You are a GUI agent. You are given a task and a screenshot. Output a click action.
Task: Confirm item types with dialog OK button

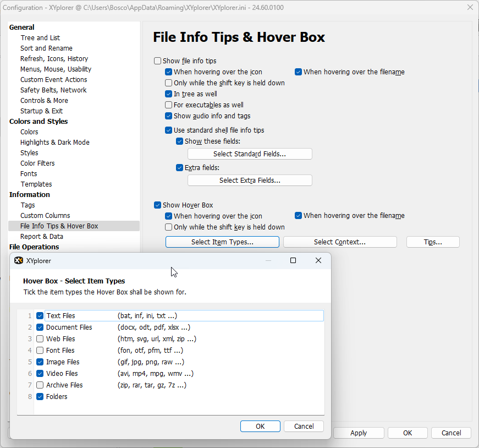click(x=260, y=427)
